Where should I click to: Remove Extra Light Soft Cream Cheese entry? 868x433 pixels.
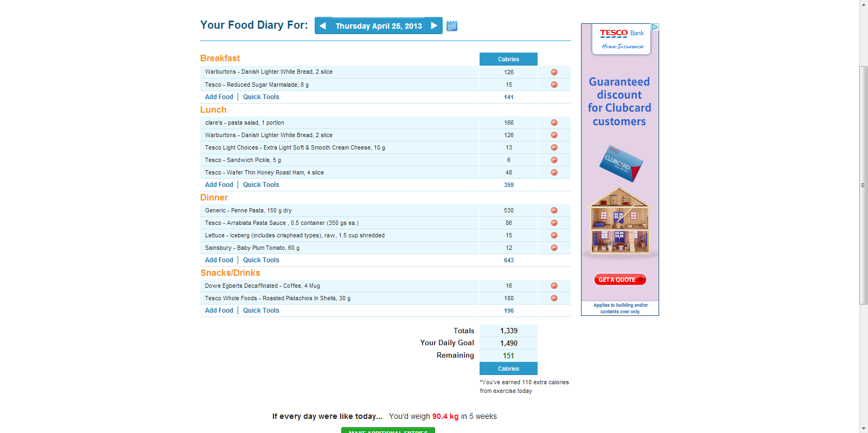pos(554,147)
